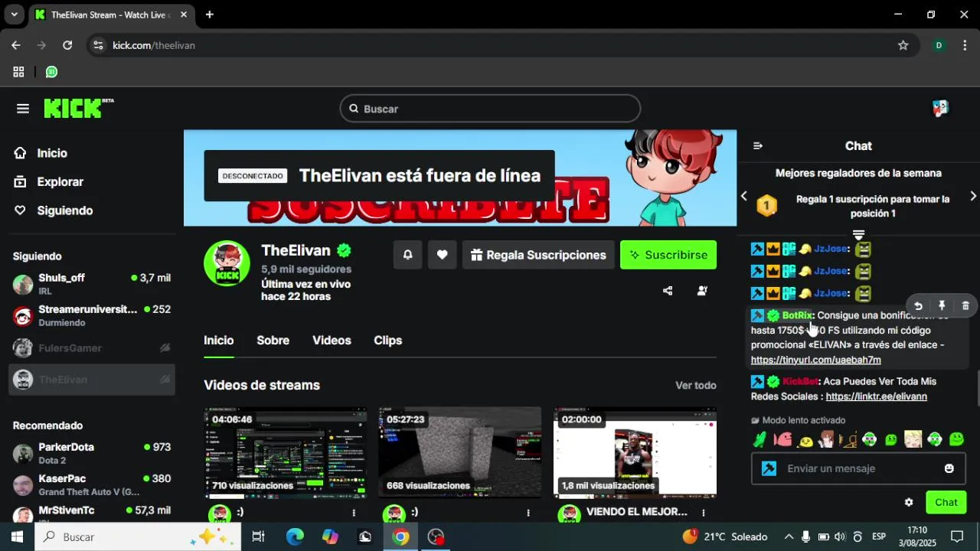Open recommended channel KaserPac

(92, 484)
